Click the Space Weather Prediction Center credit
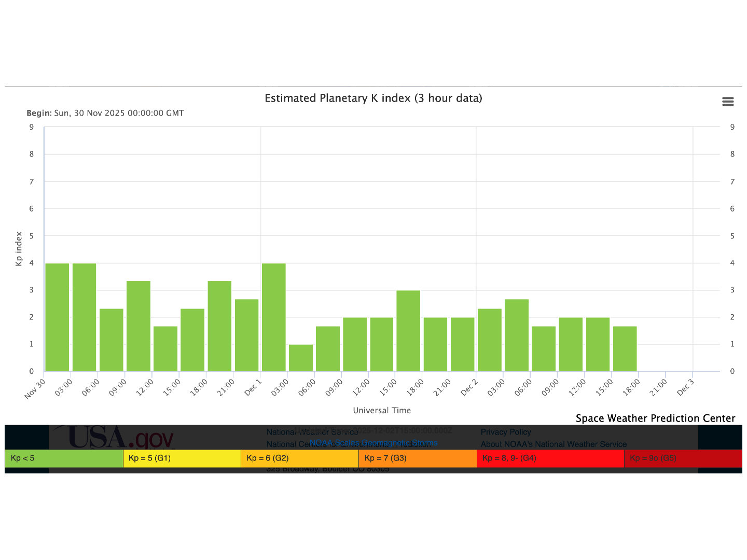 tap(655, 418)
